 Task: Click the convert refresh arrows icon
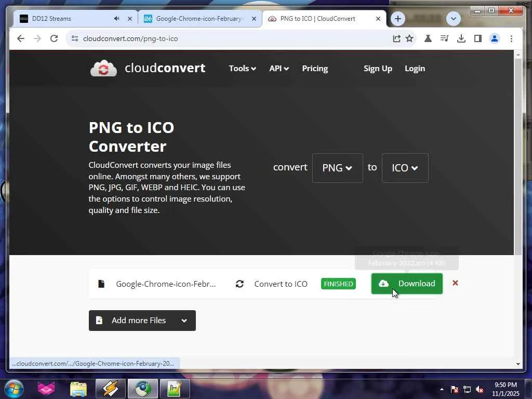pos(240,284)
